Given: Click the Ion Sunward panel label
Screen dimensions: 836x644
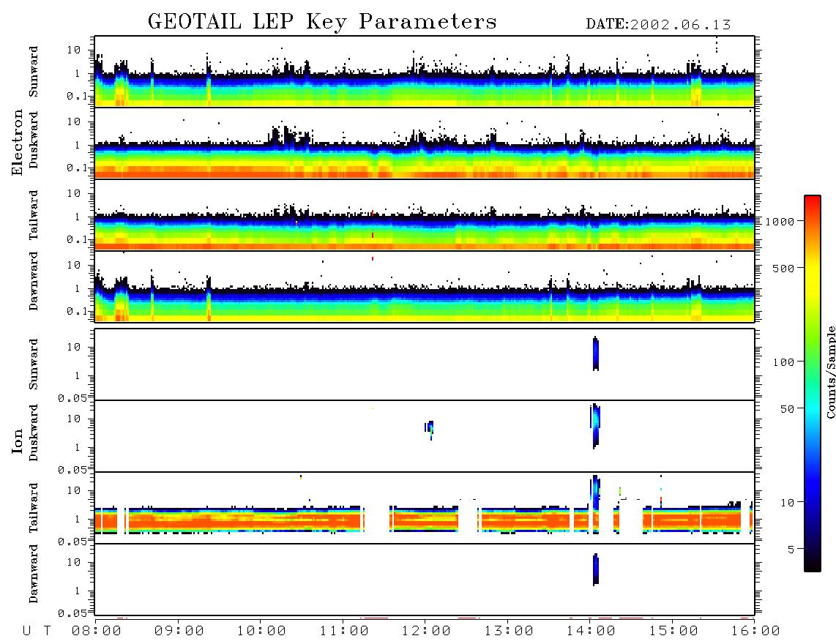Looking at the screenshot, I should (34, 364).
